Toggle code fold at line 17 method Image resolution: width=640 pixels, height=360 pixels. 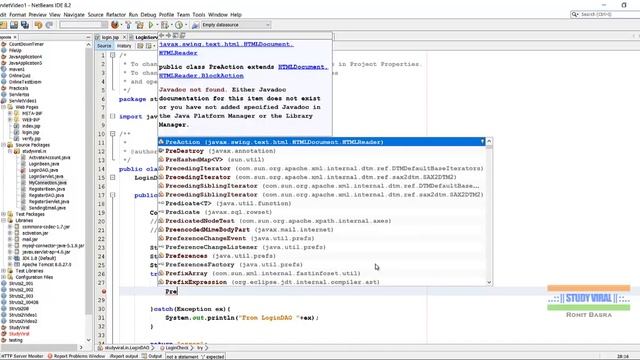click(113, 195)
